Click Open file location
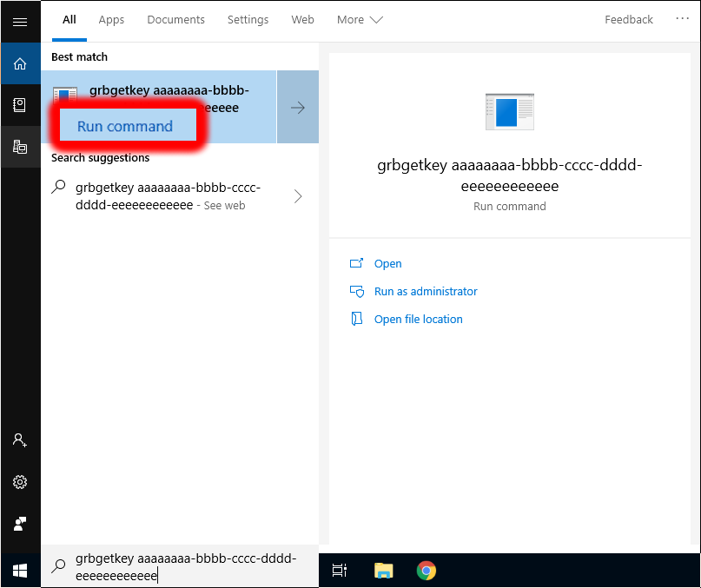 (418, 320)
